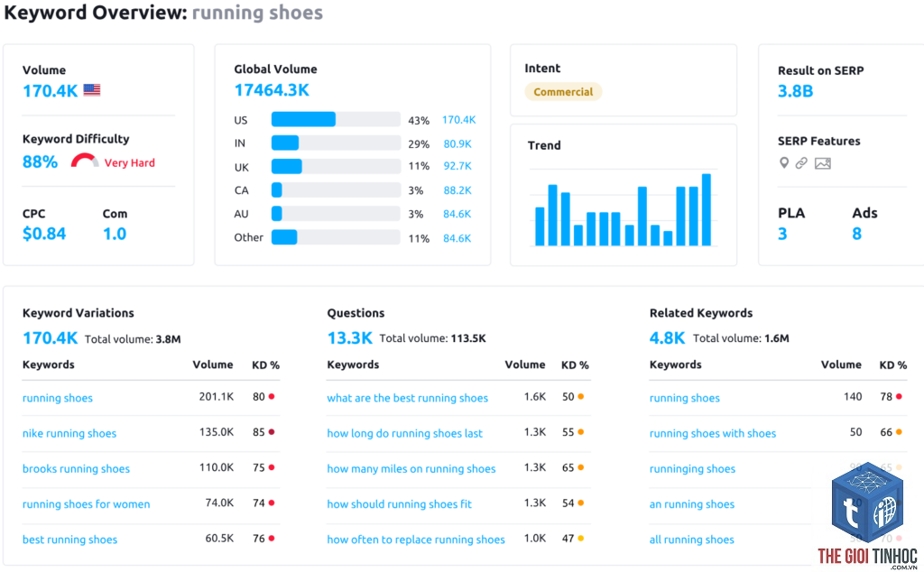The width and height of the screenshot is (924, 572).
Task: Click the US volume value 170.4K in Global Volume
Action: tap(459, 120)
